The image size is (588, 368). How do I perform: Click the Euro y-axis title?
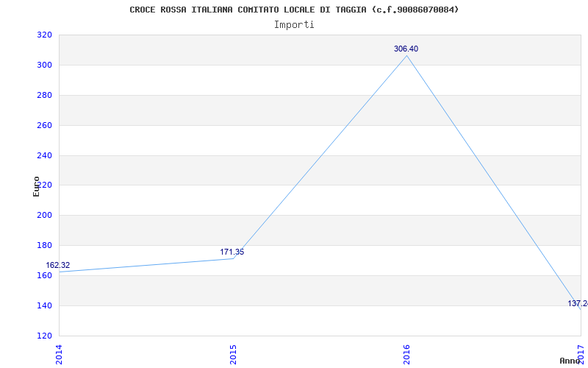pyautogui.click(x=36, y=186)
